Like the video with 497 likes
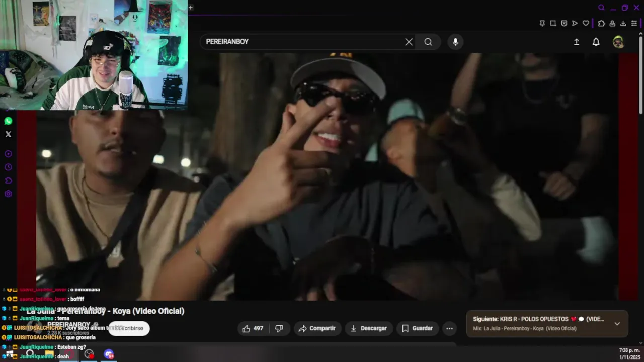 [253, 328]
